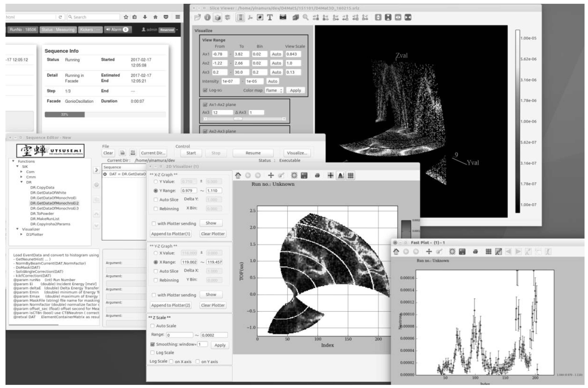Click the info icon in Slice Viewer toolbar
The image size is (588, 388).
[x=207, y=17]
